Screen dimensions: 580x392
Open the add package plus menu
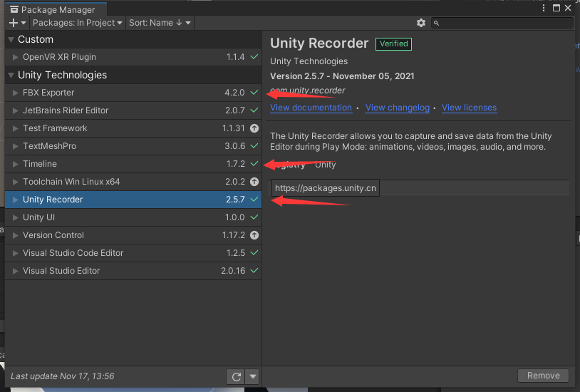[17, 23]
